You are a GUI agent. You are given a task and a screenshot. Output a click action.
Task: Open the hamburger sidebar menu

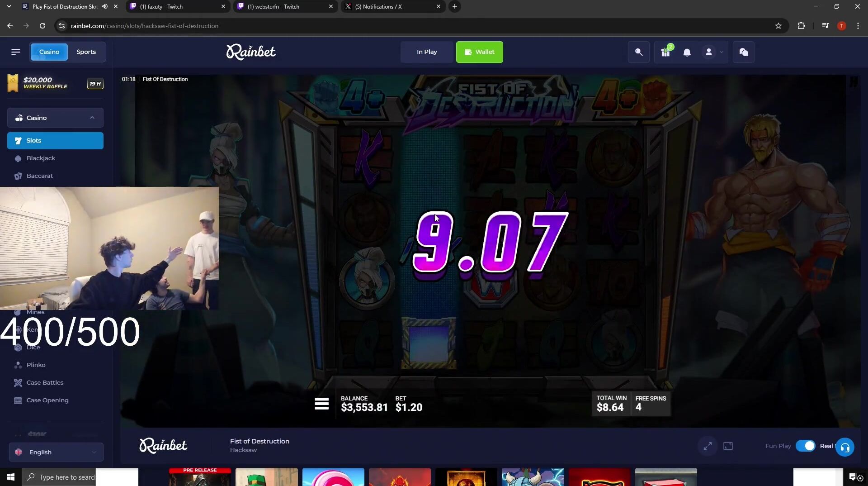point(15,52)
